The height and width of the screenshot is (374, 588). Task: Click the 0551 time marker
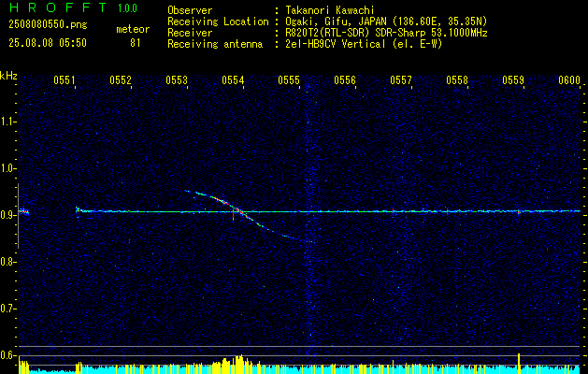[x=65, y=79]
